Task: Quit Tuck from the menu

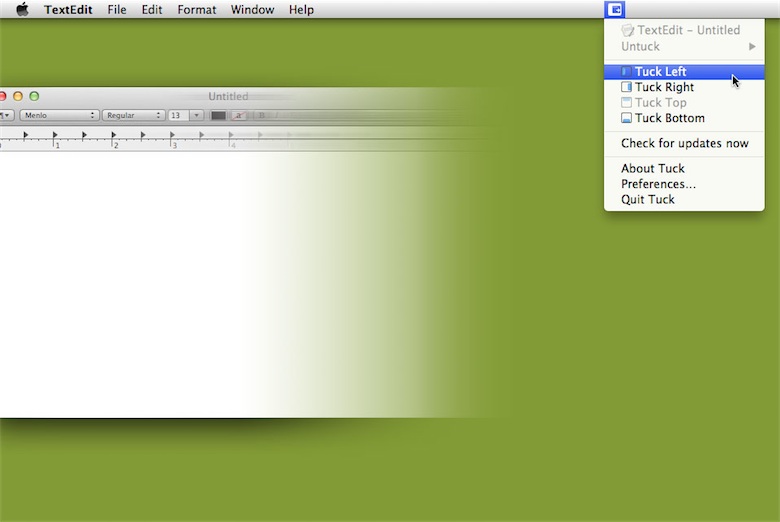Action: tap(684, 199)
